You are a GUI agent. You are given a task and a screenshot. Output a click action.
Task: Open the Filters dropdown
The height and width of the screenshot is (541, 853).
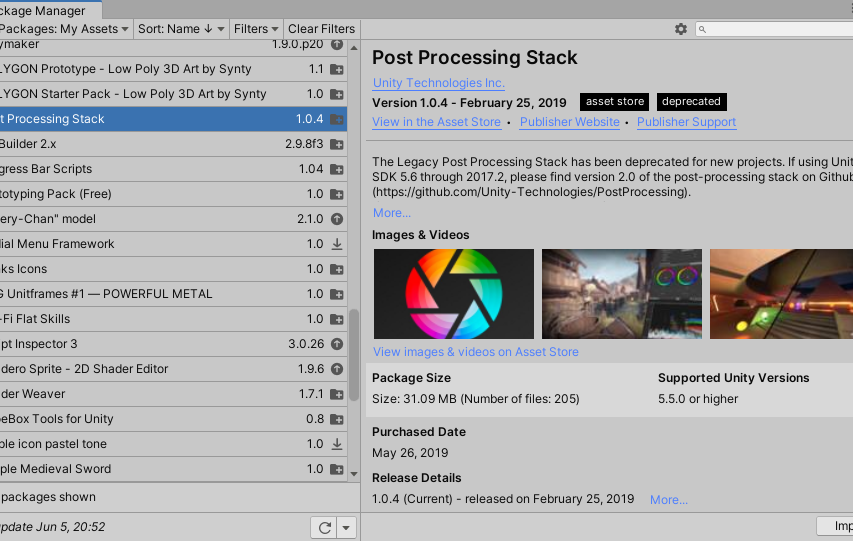(x=256, y=29)
